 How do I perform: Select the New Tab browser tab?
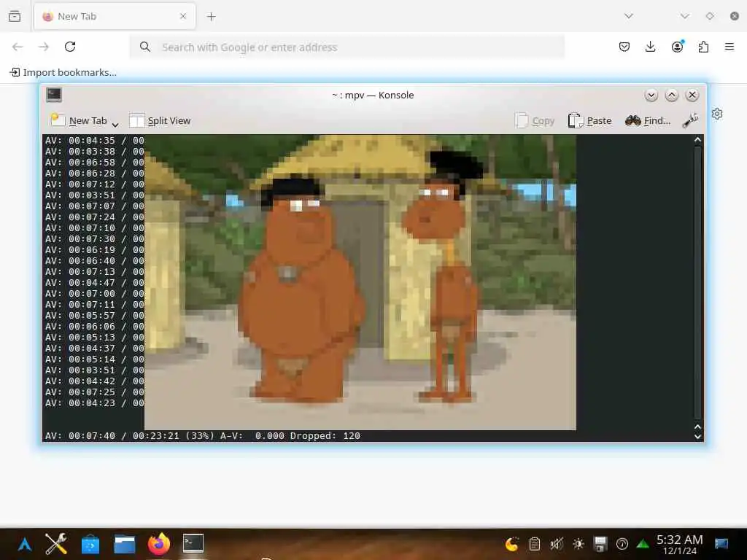pyautogui.click(x=115, y=17)
